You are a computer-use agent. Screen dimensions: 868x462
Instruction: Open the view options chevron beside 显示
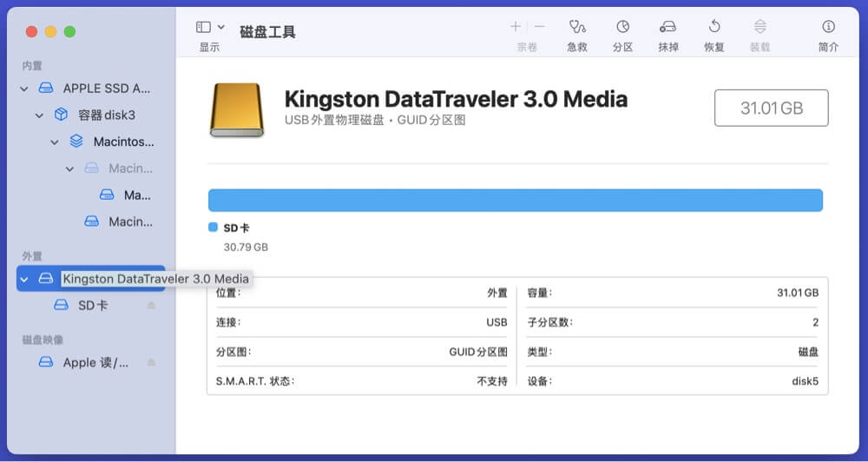click(x=220, y=27)
